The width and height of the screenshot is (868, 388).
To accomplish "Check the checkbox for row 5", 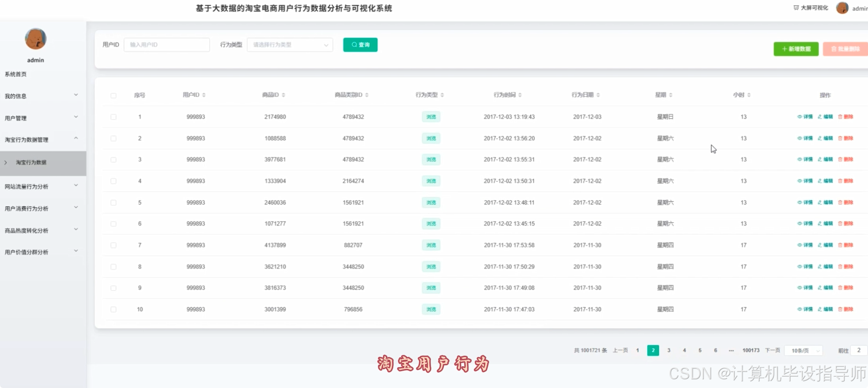I will click(x=113, y=203).
